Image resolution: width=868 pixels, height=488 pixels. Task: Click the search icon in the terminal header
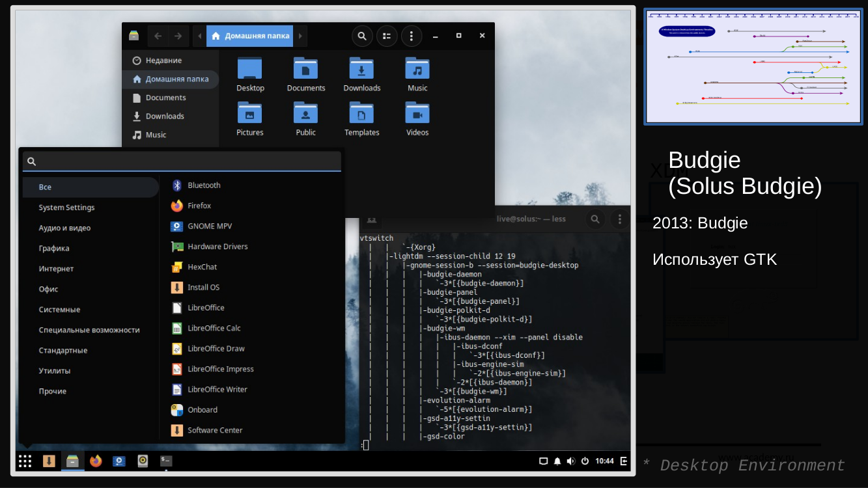coord(595,219)
